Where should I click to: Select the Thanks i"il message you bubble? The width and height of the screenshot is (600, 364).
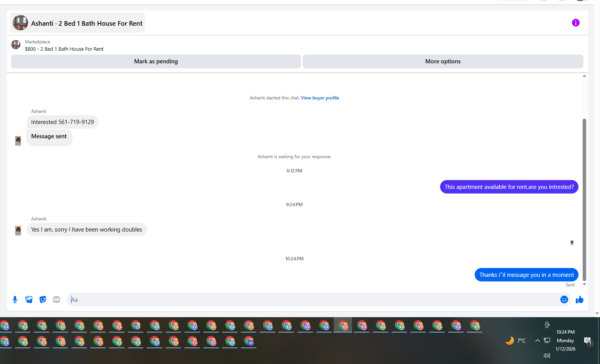tap(526, 275)
